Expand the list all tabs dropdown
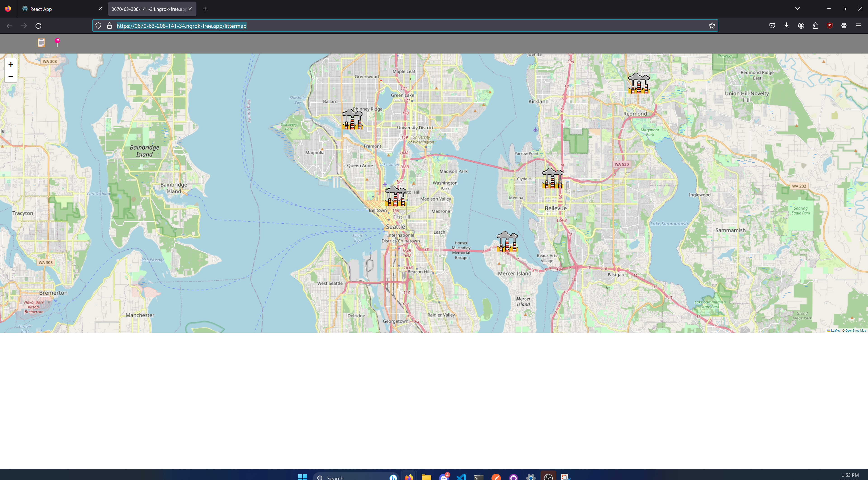This screenshot has width=868, height=480. pyautogui.click(x=797, y=9)
